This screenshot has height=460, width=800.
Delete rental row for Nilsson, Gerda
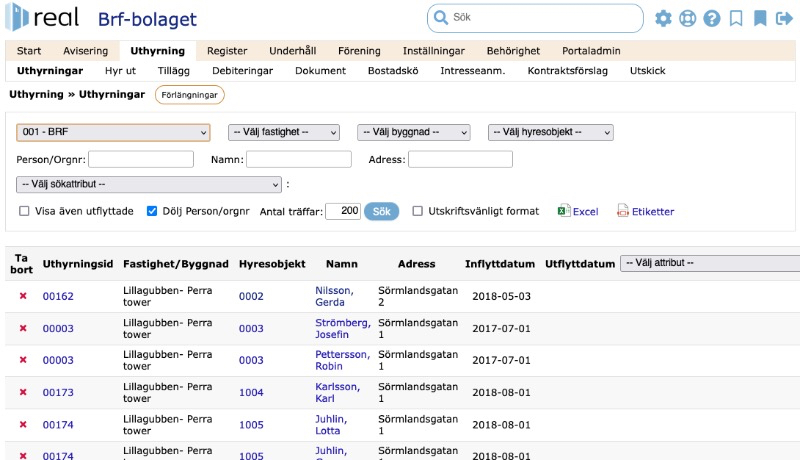(x=23, y=296)
